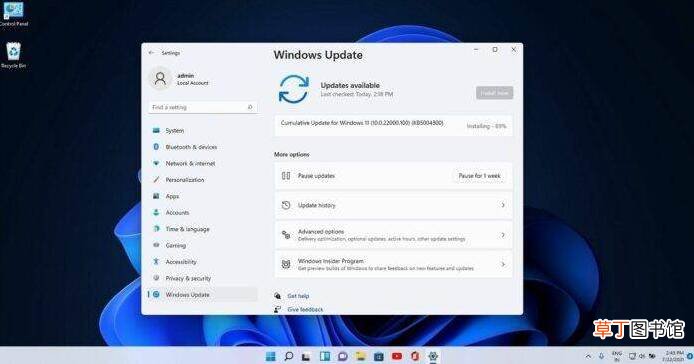This screenshot has height=364, width=694.
Task: Click the Windows Insider Program icon
Action: click(x=286, y=264)
